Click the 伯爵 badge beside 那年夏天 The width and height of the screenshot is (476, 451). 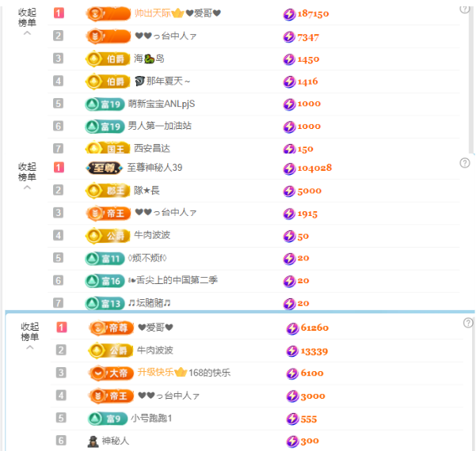click(x=108, y=81)
